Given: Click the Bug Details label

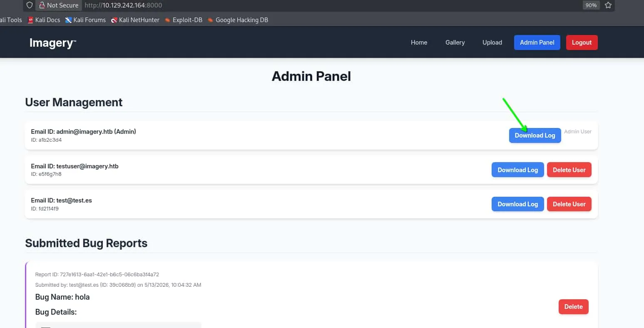Looking at the screenshot, I should tap(56, 312).
